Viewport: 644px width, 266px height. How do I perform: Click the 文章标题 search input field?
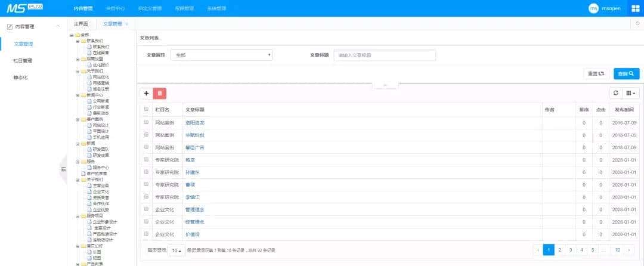point(385,55)
